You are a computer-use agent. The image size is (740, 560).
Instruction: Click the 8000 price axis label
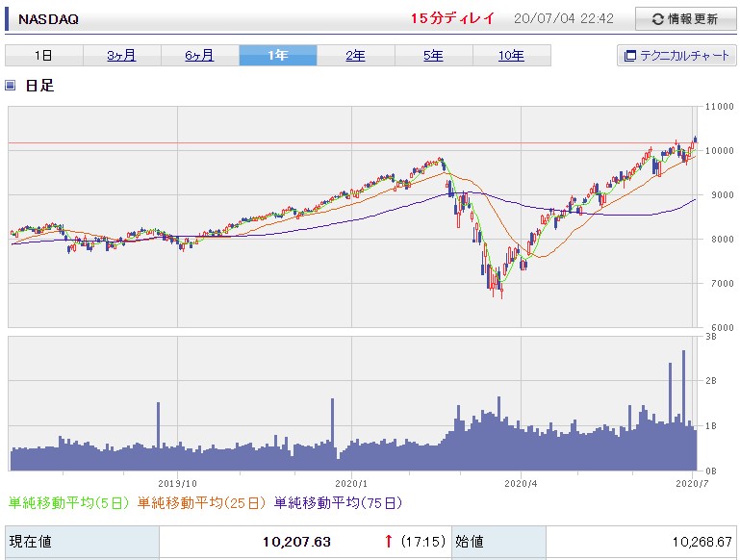(720, 240)
